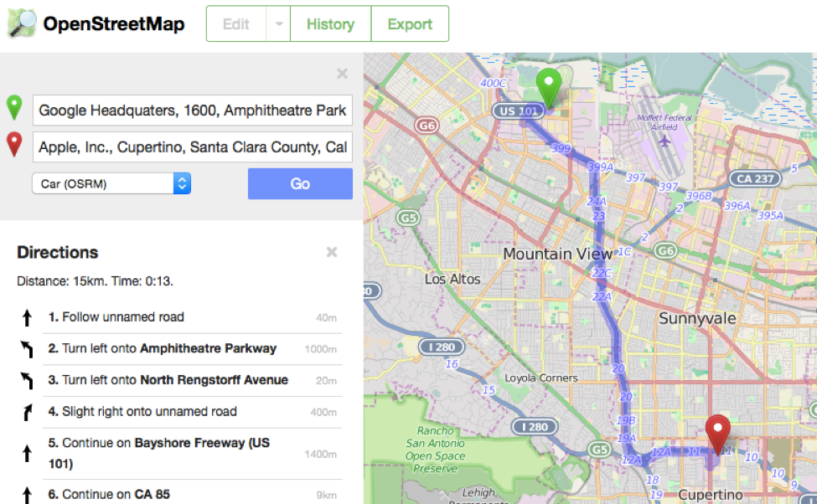Click the G6 shield near the top-left of map

point(427,126)
